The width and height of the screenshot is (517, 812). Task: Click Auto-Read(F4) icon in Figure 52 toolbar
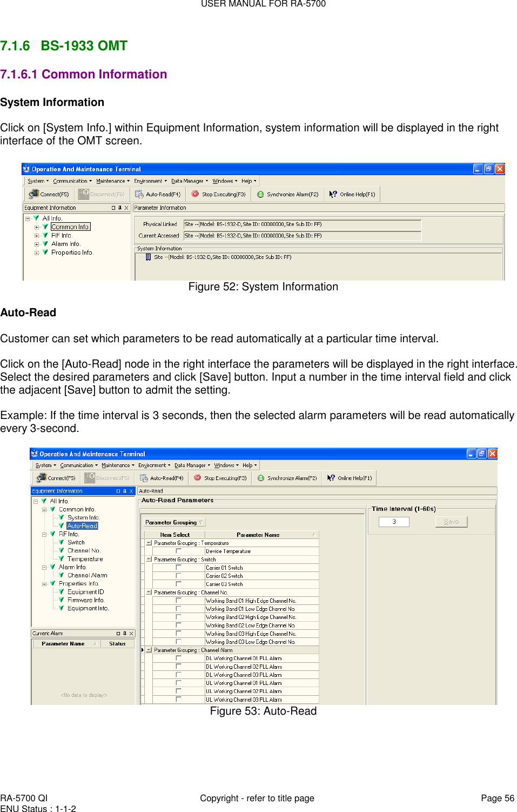pyautogui.click(x=139, y=194)
